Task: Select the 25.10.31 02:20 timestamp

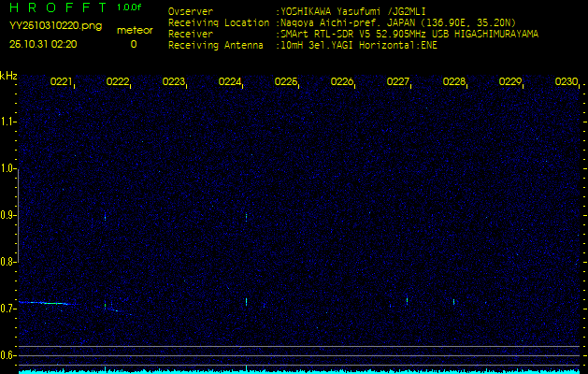Action: click(43, 44)
